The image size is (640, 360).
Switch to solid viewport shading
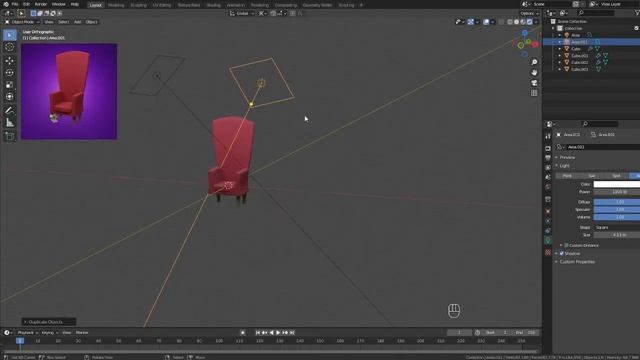(516, 22)
